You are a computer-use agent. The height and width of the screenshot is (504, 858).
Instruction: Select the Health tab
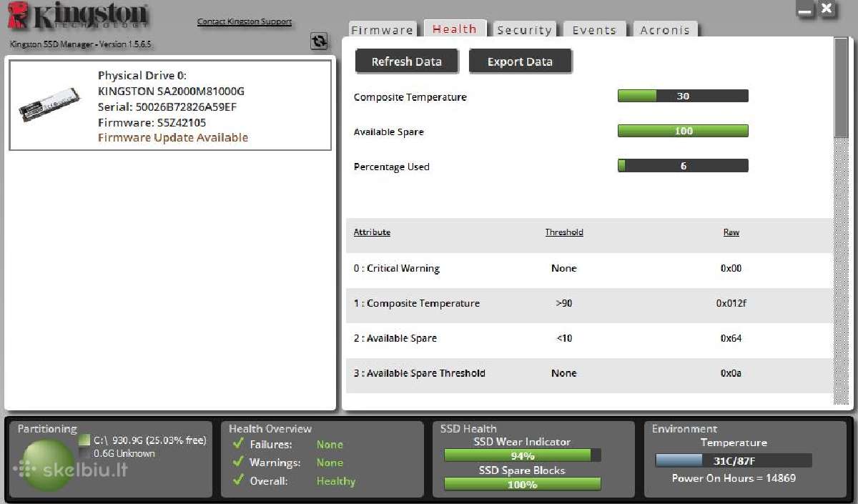pos(455,29)
